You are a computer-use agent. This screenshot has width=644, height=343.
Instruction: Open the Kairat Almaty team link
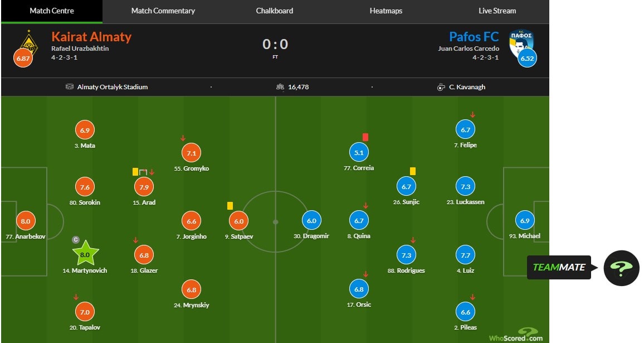pyautogui.click(x=91, y=37)
